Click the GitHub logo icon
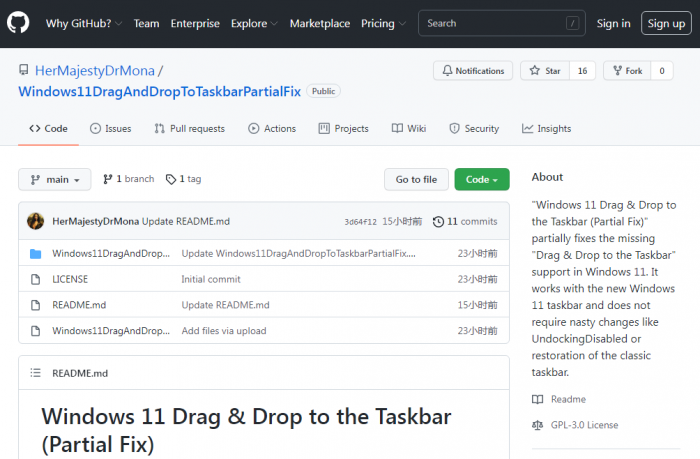The image size is (700, 459). tap(20, 23)
